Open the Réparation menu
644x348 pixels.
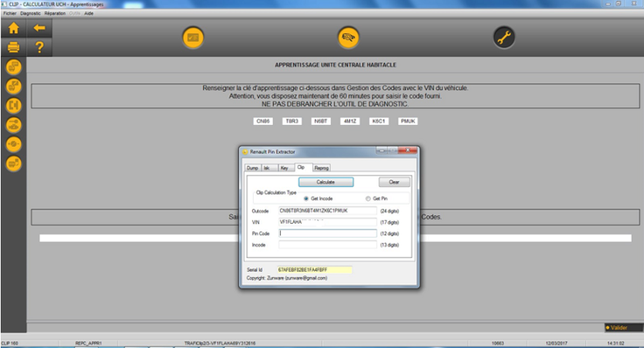55,13
